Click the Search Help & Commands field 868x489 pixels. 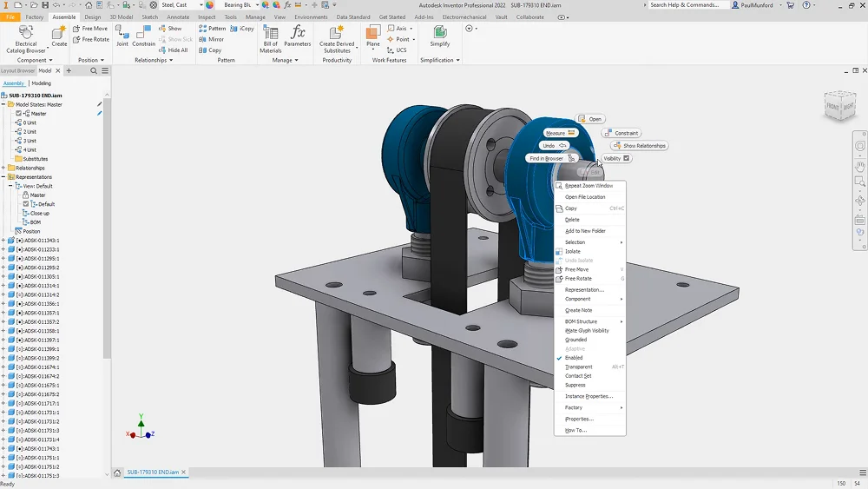tap(688, 5)
